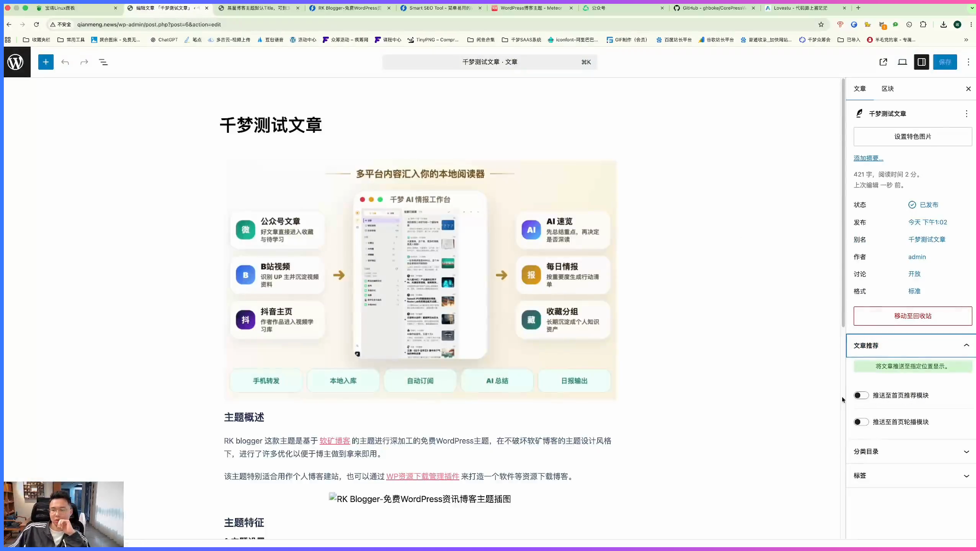Bookmark this page with the star icon
980x551 pixels.
(821, 24)
